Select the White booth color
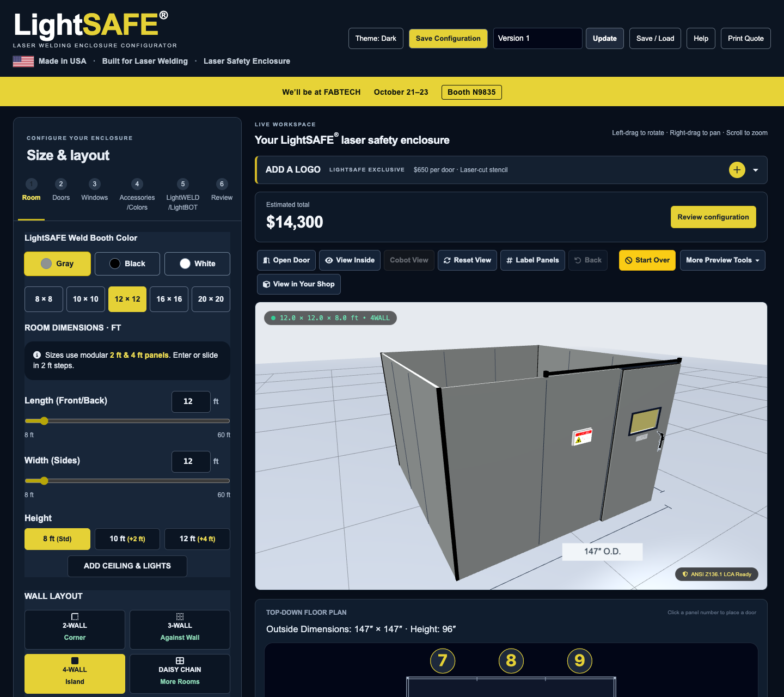784x697 pixels. click(x=197, y=264)
